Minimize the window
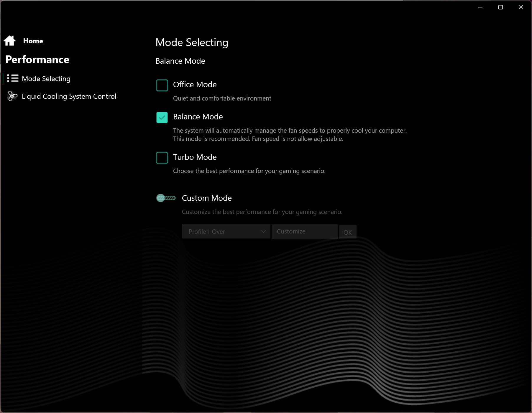 coord(480,7)
